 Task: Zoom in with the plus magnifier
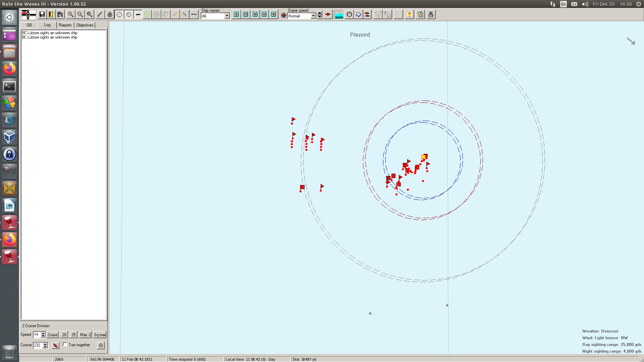click(71, 14)
